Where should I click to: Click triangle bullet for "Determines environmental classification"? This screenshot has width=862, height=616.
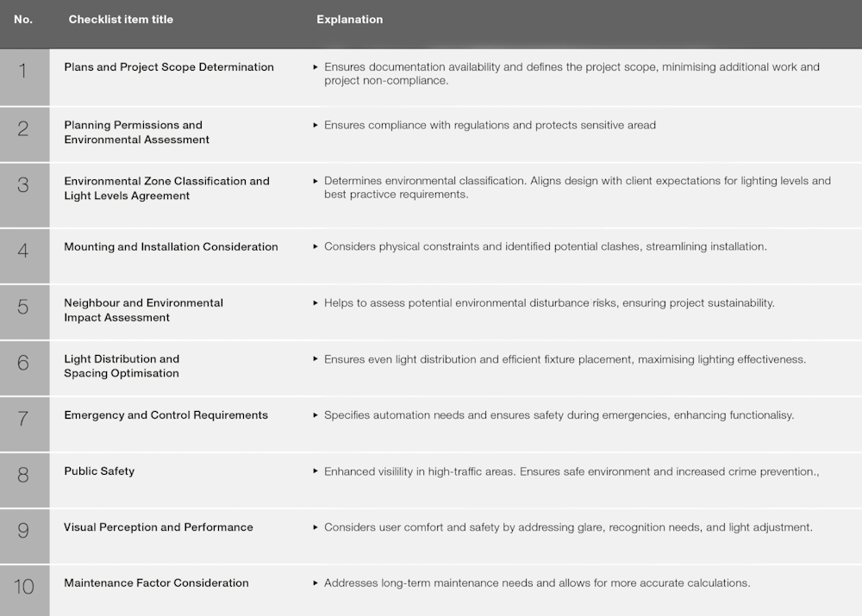[x=315, y=181]
